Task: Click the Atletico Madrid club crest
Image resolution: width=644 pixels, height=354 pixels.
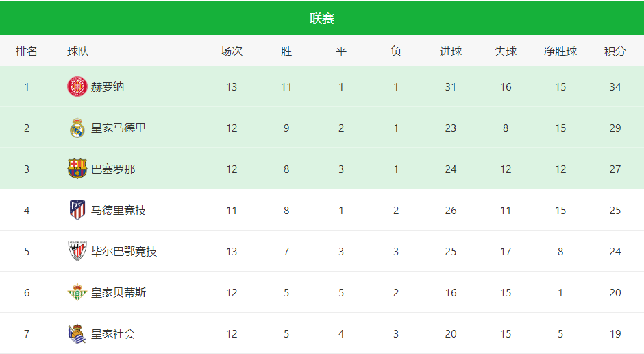Action: click(77, 210)
